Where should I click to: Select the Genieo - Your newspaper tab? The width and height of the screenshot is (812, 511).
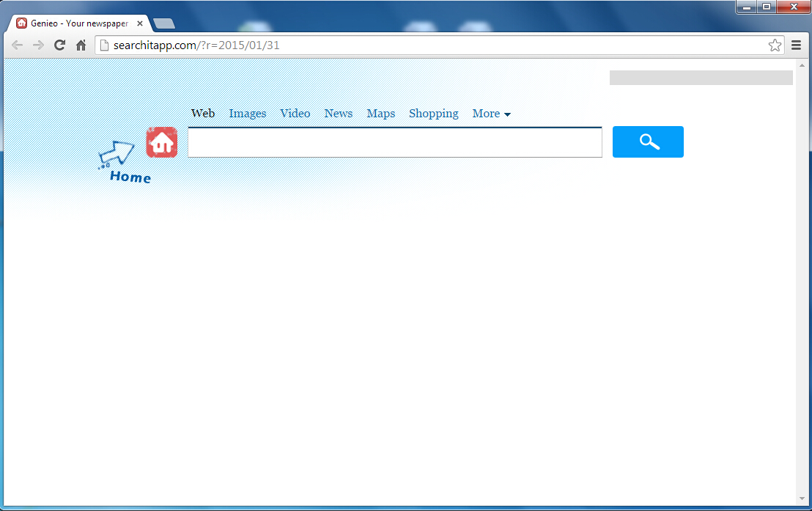pos(79,23)
